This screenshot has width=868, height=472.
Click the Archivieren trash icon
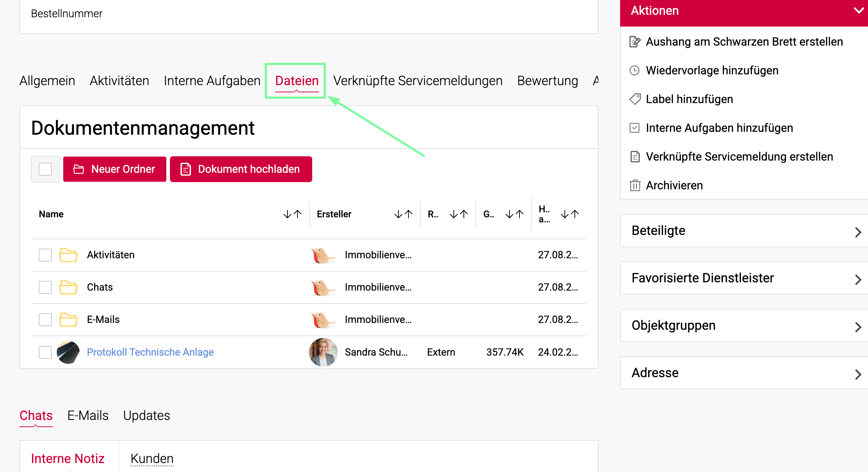(x=635, y=185)
